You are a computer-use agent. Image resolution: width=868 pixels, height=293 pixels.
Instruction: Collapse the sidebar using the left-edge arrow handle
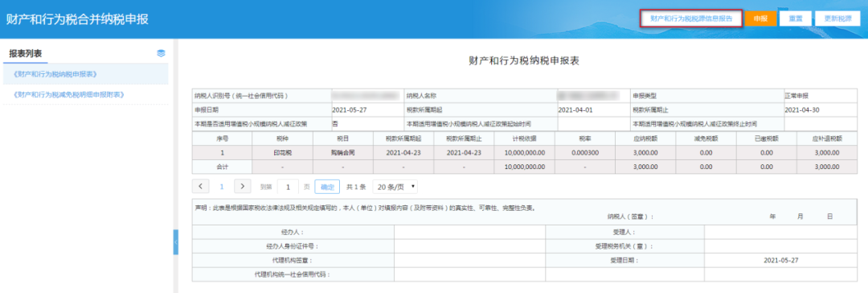(176, 242)
